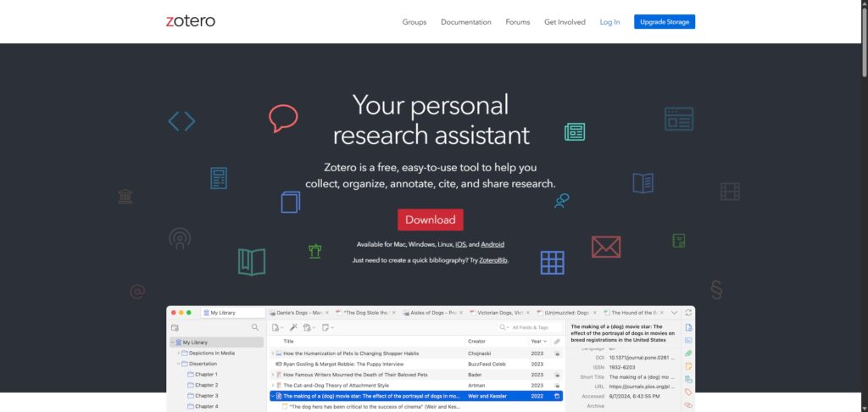The image size is (868, 412).
Task: Open Get Involved in the top navigation
Action: point(565,22)
